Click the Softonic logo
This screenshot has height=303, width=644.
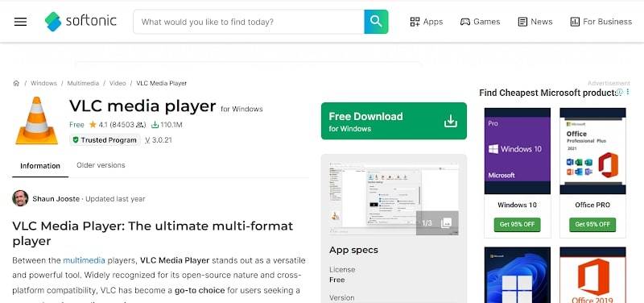point(81,22)
